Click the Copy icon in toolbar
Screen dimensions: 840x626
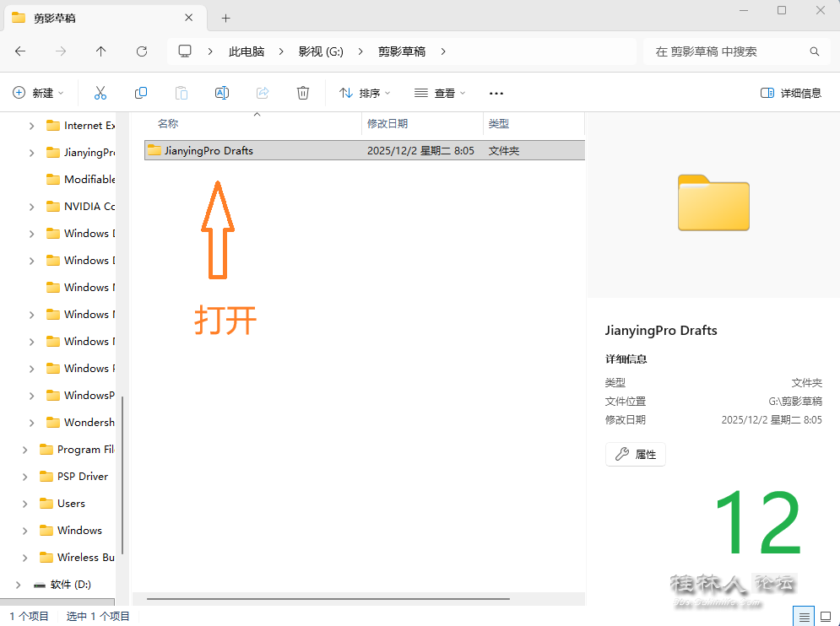[x=141, y=93]
